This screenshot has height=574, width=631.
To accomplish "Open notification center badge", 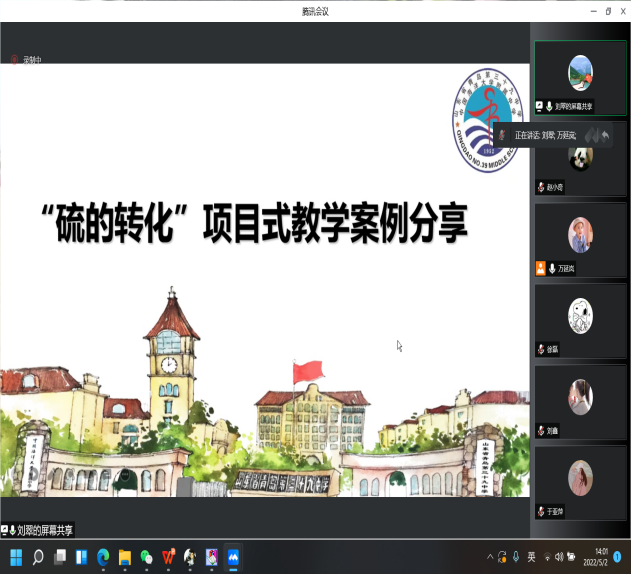I will 618,556.
